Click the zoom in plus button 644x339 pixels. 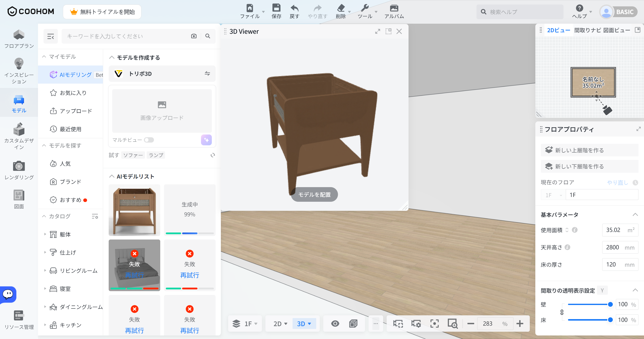point(520,324)
